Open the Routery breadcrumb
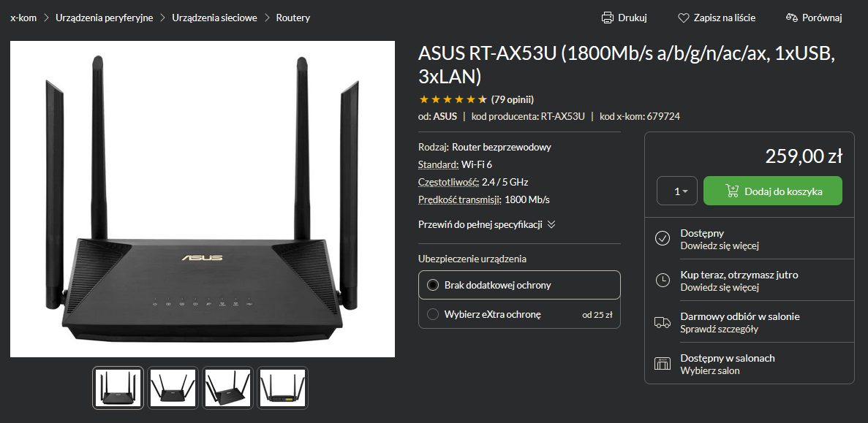The height and width of the screenshot is (423, 868). [293, 18]
